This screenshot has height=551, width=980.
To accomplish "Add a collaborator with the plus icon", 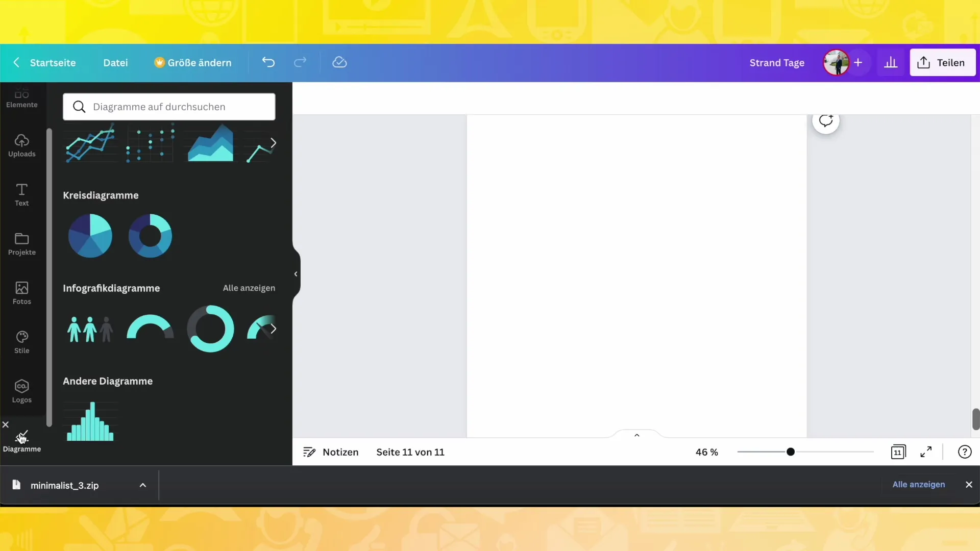I will tap(858, 63).
